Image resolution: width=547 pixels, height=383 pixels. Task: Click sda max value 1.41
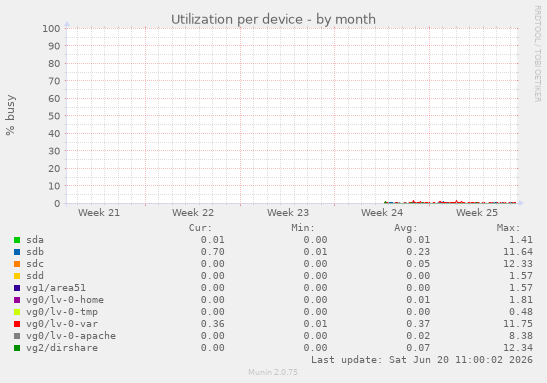[521, 240]
